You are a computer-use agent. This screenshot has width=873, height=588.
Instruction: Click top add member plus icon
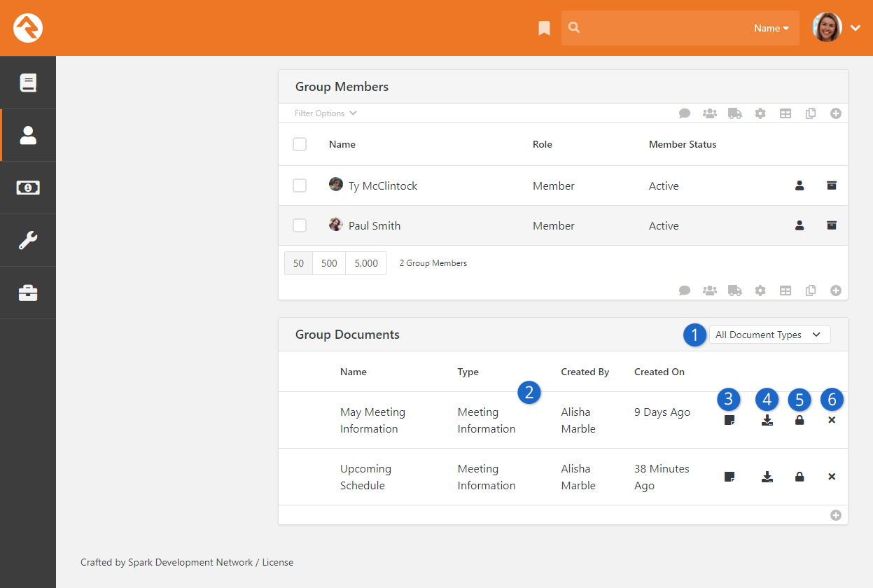point(836,113)
